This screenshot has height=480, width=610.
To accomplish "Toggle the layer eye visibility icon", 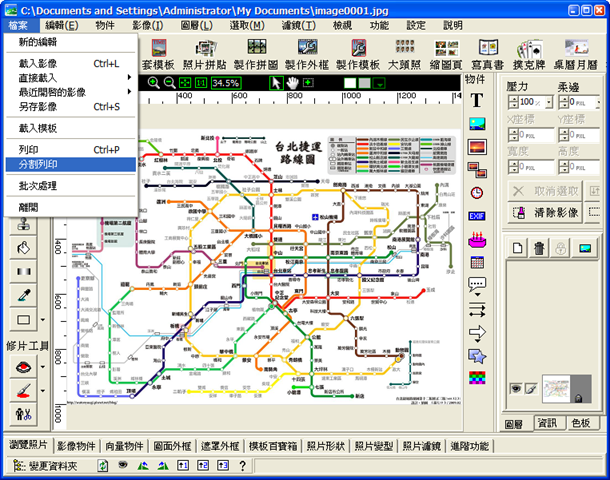I will pyautogui.click(x=516, y=388).
